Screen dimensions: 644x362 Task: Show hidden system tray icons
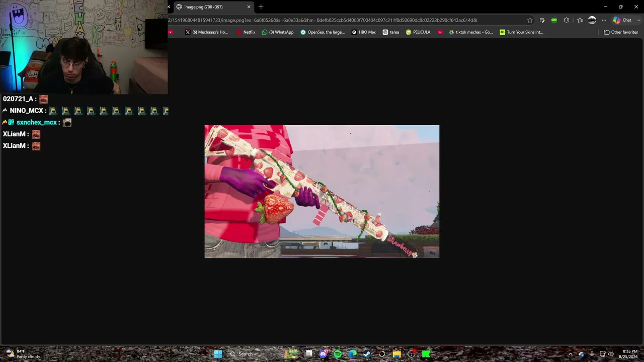click(x=571, y=354)
